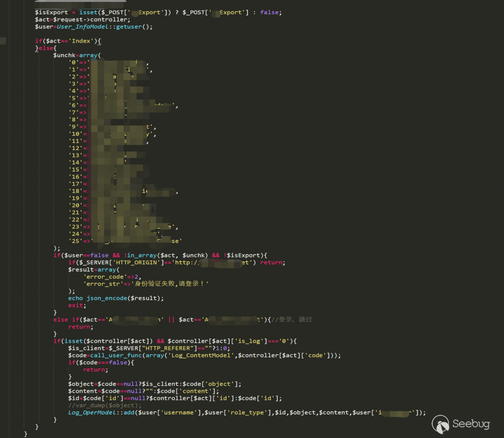This screenshot has width=504, height=438.
Task: Click 'return;' below the else-if line
Action: coord(80,327)
